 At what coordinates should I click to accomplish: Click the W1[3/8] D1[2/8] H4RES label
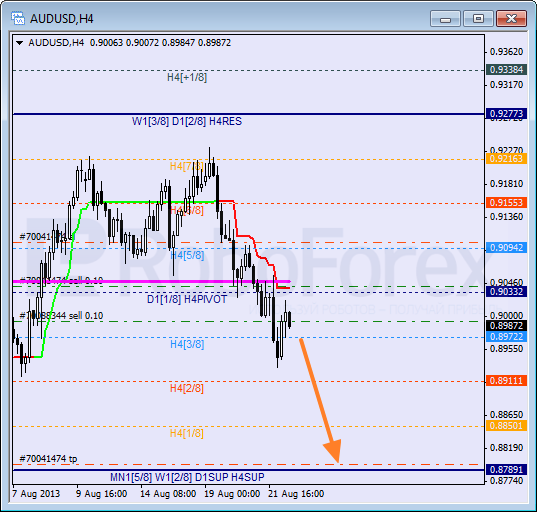tap(187, 121)
